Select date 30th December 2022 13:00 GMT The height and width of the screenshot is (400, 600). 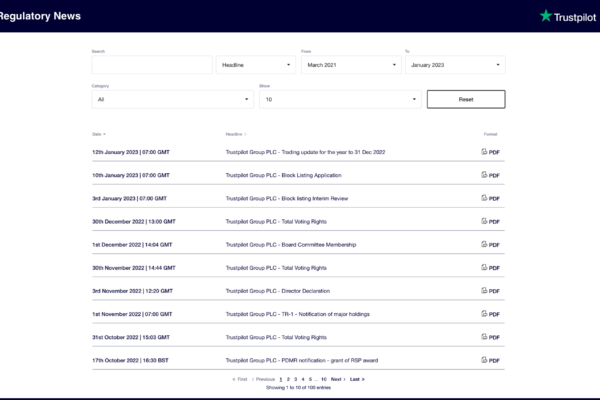tap(134, 221)
